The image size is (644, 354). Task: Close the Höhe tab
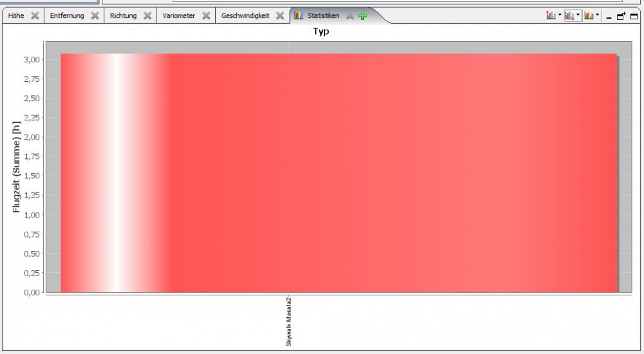click(x=35, y=15)
